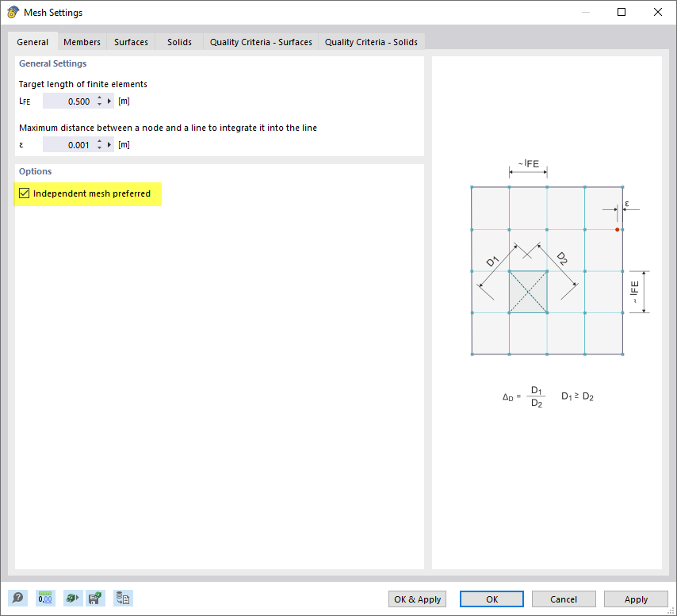Switch to the Surfaces tab
677x616 pixels.
click(x=132, y=42)
